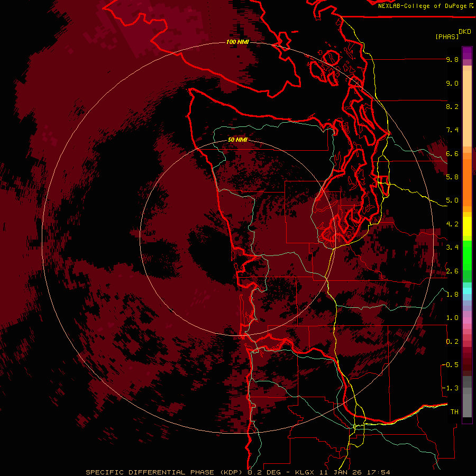Screen dimensions: 476x476
Task: Select the 7.4 scale value
Action: [452, 130]
